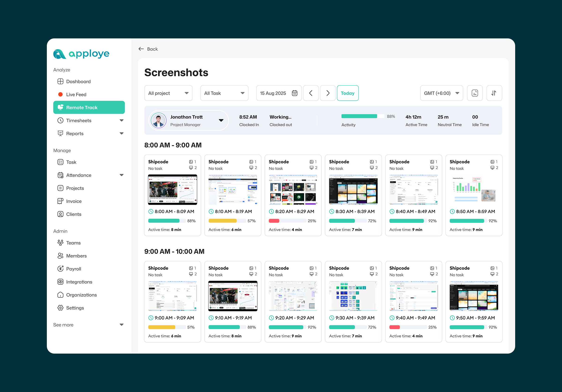Image resolution: width=562 pixels, height=392 pixels.
Task: Go to previous day arrow
Action: 311,93
